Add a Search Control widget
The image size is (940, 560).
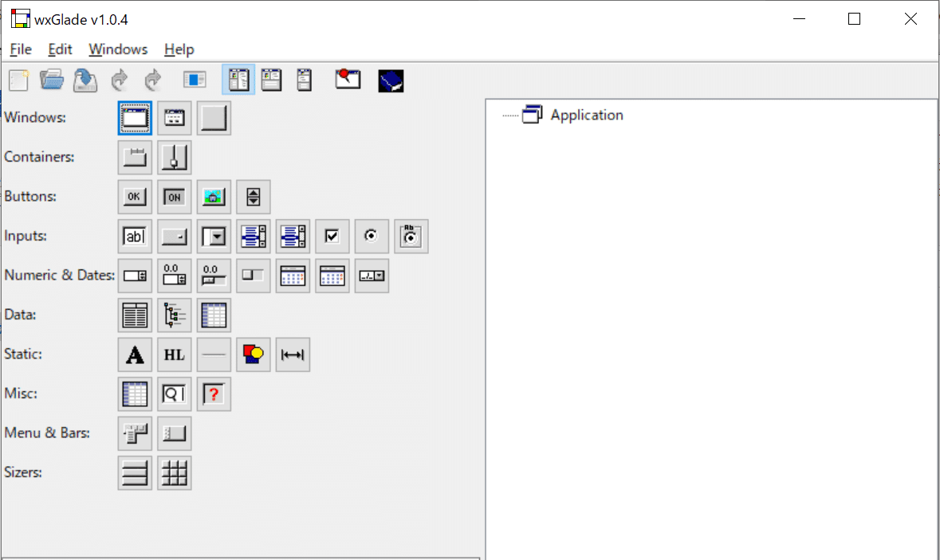[175, 394]
